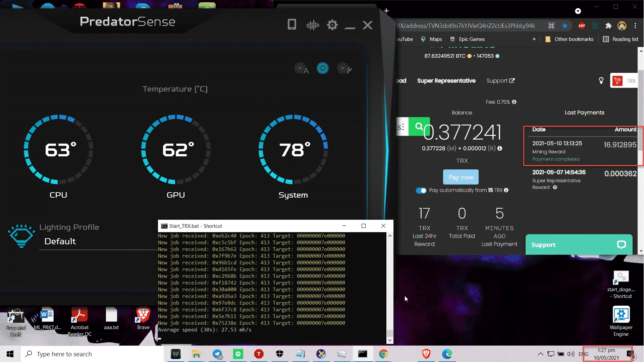Click the Pay now button
The image size is (644, 362).
coord(461,177)
